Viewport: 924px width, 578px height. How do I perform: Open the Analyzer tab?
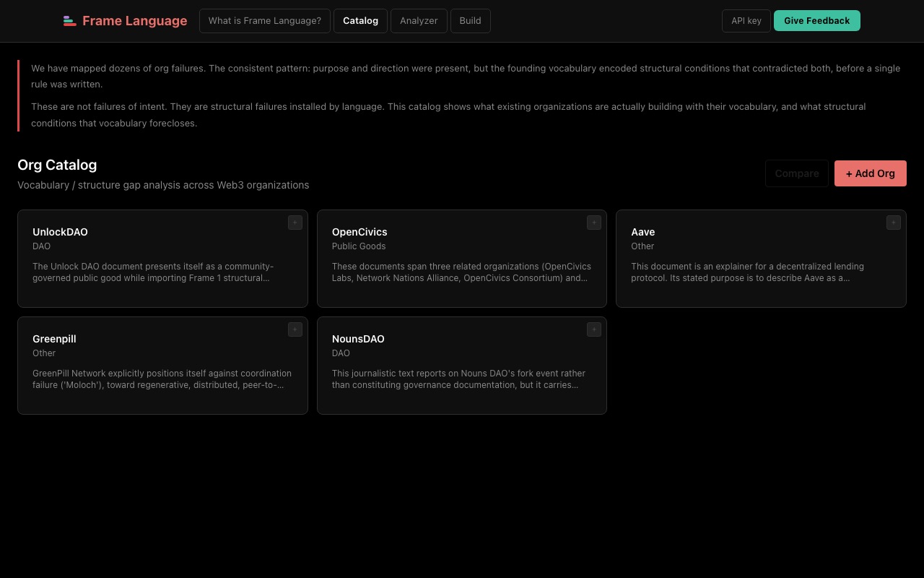[x=419, y=21]
